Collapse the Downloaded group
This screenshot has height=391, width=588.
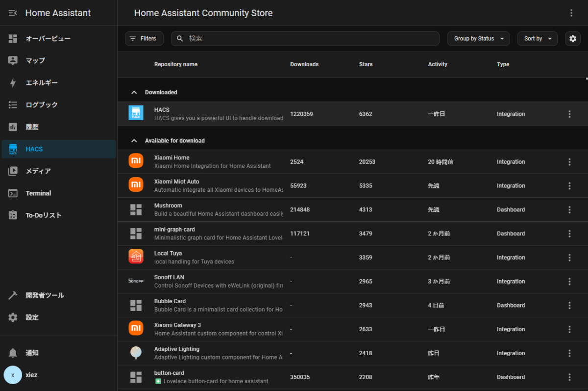pos(133,92)
